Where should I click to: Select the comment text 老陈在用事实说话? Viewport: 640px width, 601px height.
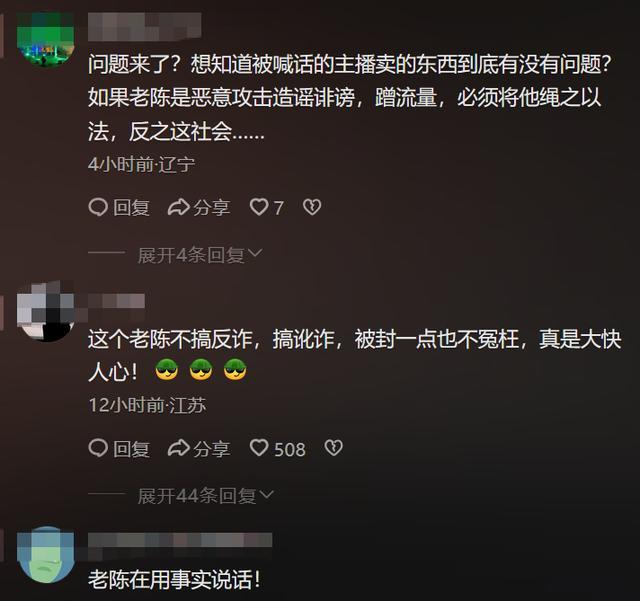(174, 580)
